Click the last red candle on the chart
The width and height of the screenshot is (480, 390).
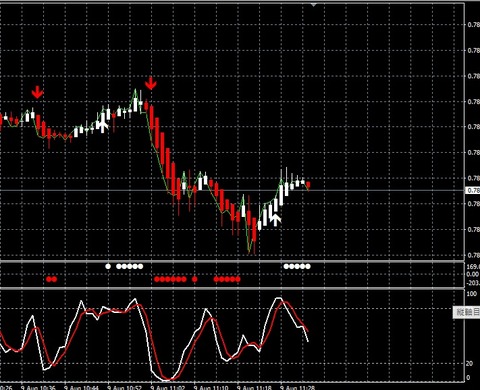tap(308, 185)
